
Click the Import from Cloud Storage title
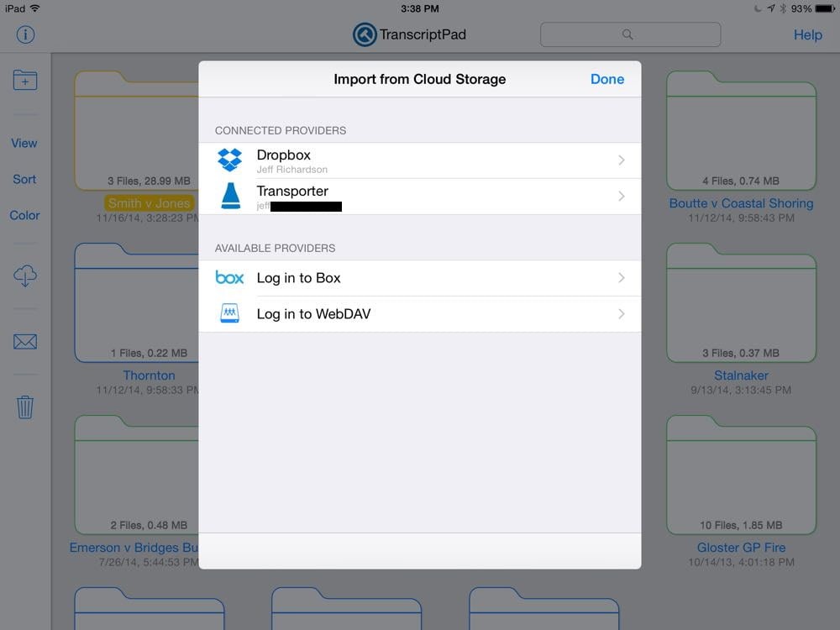pos(419,79)
